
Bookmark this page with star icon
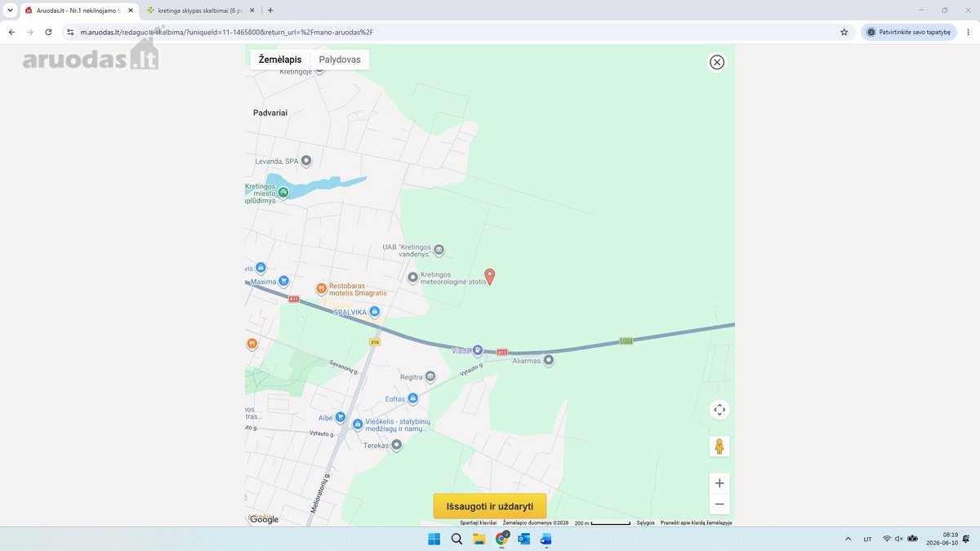[x=844, y=32]
